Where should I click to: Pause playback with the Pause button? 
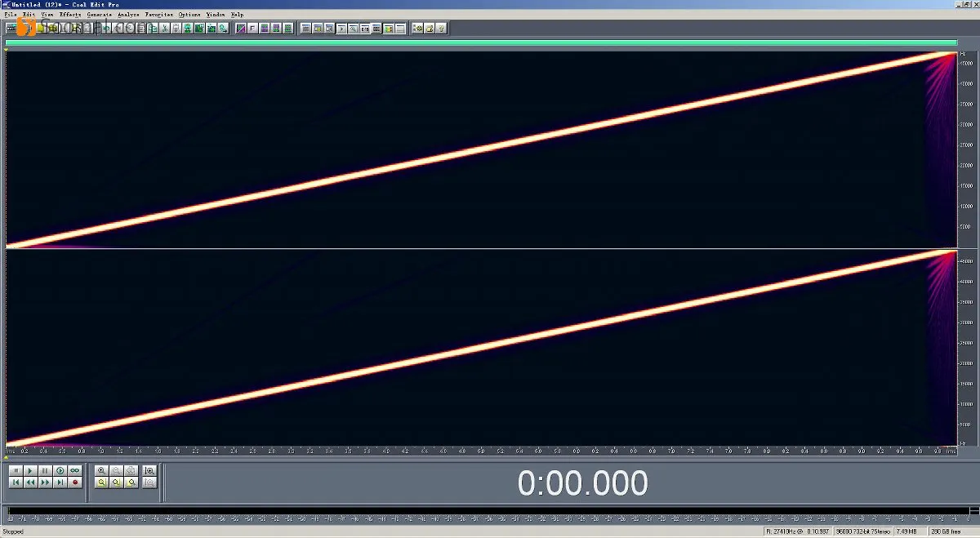(45, 471)
